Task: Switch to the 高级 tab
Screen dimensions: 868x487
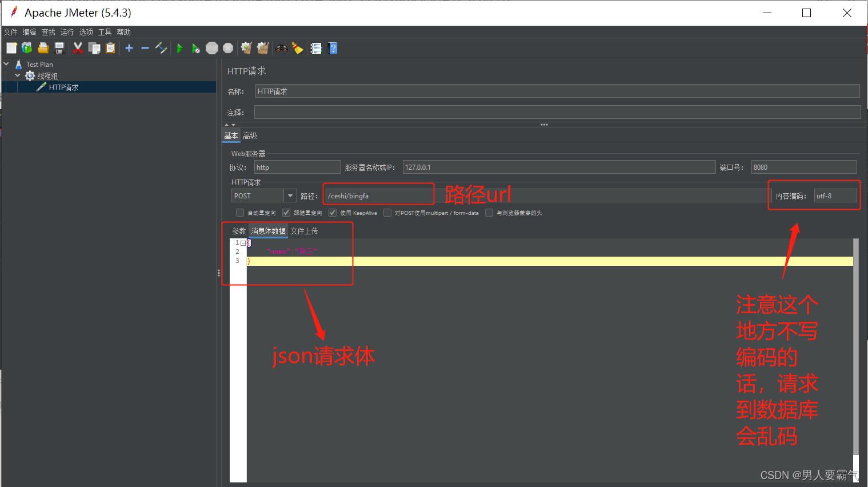Action: pyautogui.click(x=250, y=135)
